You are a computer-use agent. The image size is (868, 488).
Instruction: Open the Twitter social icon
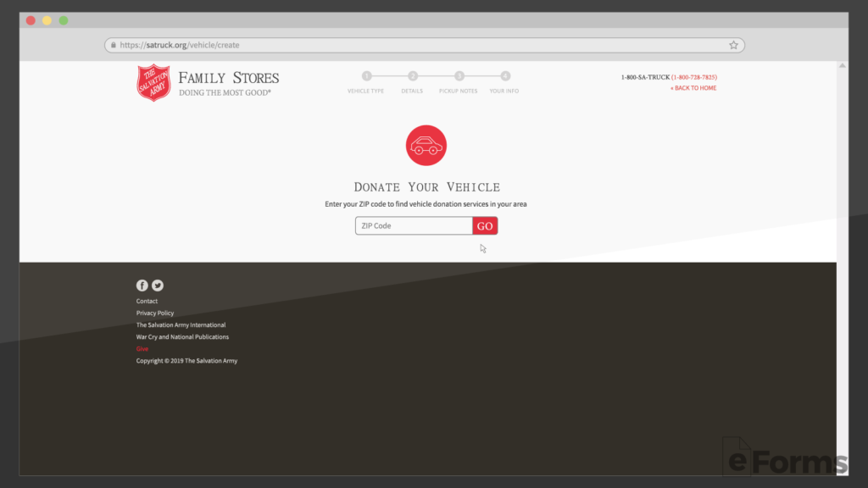coord(158,286)
